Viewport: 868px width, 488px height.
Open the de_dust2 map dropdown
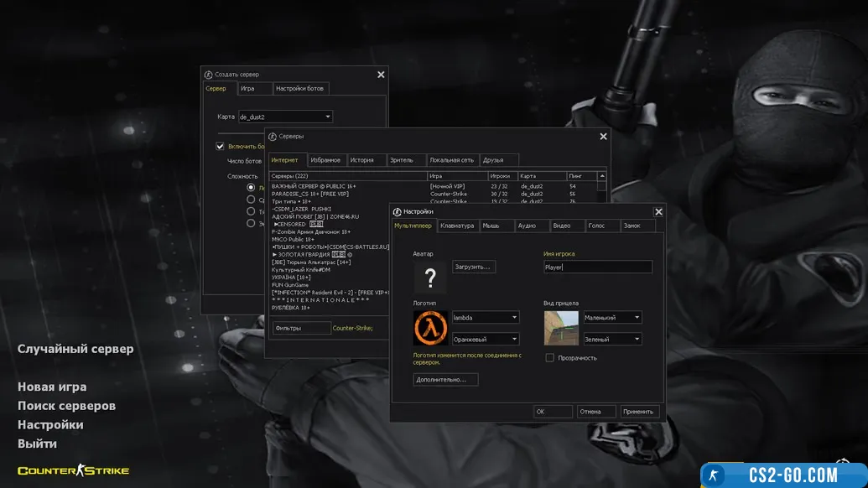point(285,117)
